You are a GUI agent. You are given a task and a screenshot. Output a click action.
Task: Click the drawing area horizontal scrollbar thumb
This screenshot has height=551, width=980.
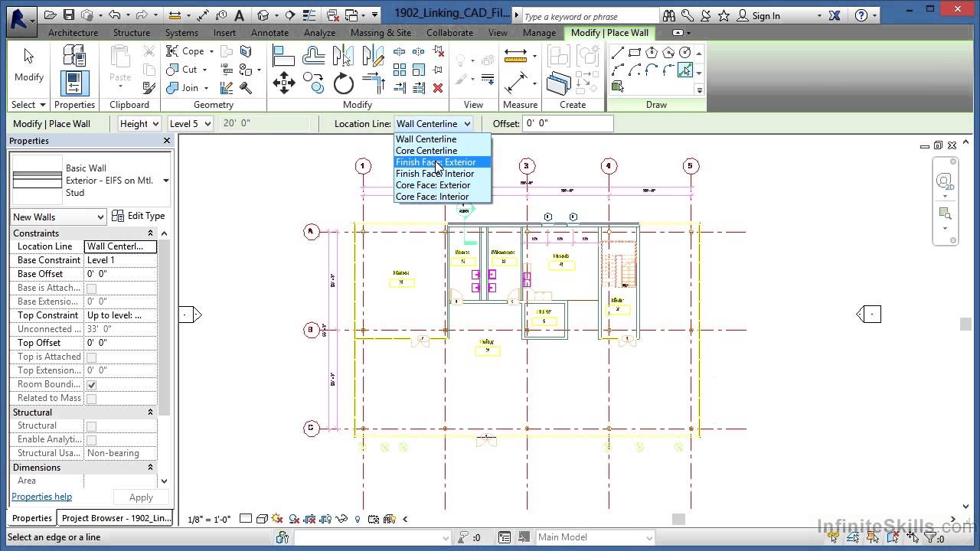678,519
